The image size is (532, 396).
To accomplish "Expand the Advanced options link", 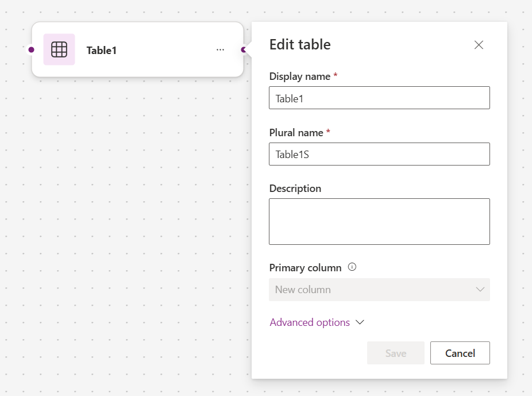I will [x=310, y=322].
